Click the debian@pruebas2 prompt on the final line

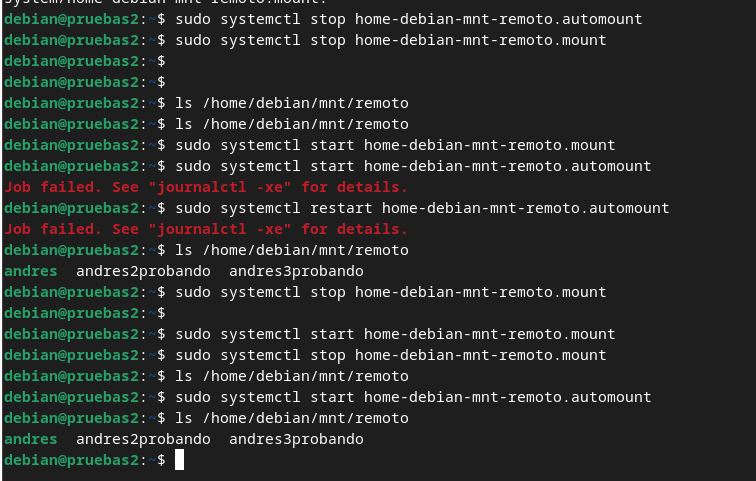click(71, 460)
